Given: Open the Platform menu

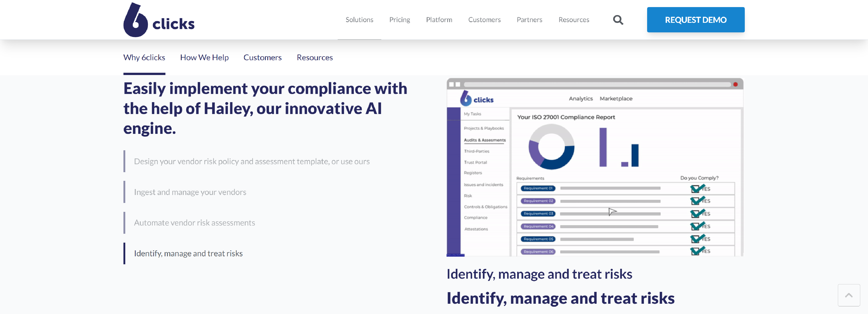Looking at the screenshot, I should [x=439, y=20].
